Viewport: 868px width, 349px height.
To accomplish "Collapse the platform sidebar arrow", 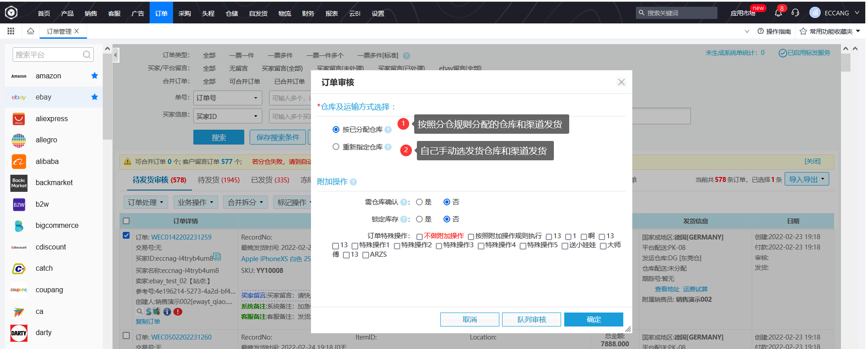I will (x=116, y=55).
